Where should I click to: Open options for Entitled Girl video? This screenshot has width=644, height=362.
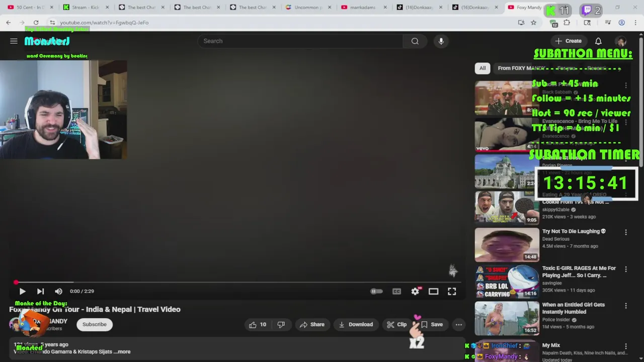click(626, 306)
